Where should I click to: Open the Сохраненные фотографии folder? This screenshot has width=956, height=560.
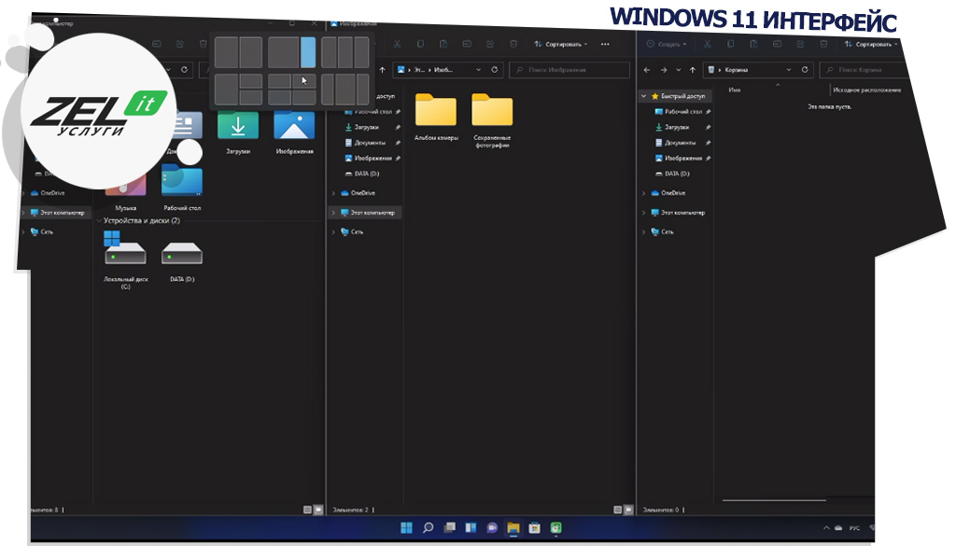point(492,120)
